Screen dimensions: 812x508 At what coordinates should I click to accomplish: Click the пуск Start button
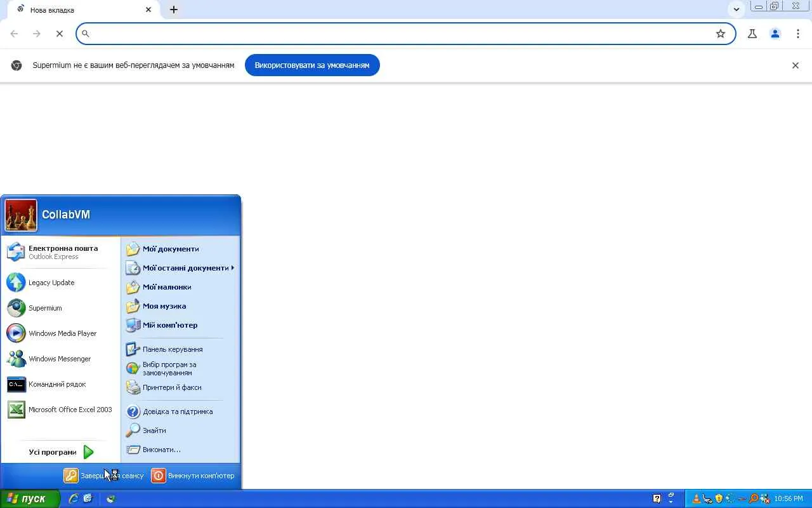[x=30, y=498]
